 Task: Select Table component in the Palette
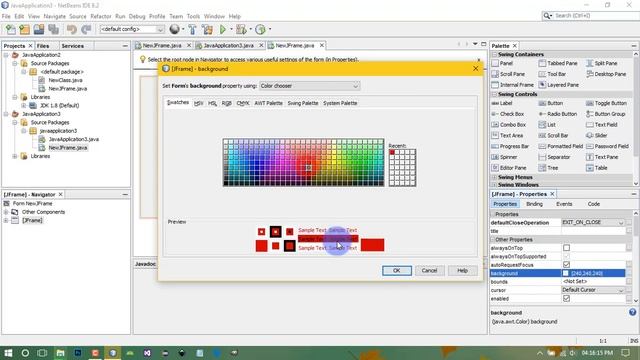coord(597,168)
